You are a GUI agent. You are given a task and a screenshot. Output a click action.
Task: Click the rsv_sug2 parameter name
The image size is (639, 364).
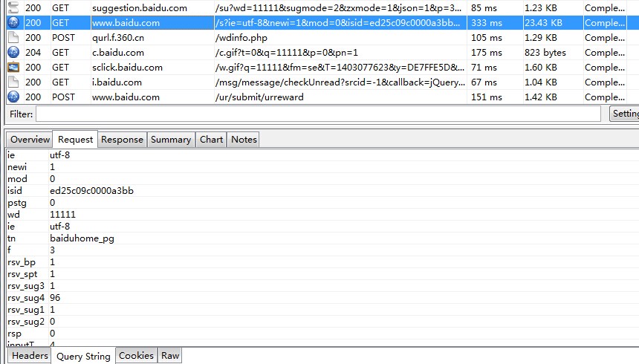[26, 322]
